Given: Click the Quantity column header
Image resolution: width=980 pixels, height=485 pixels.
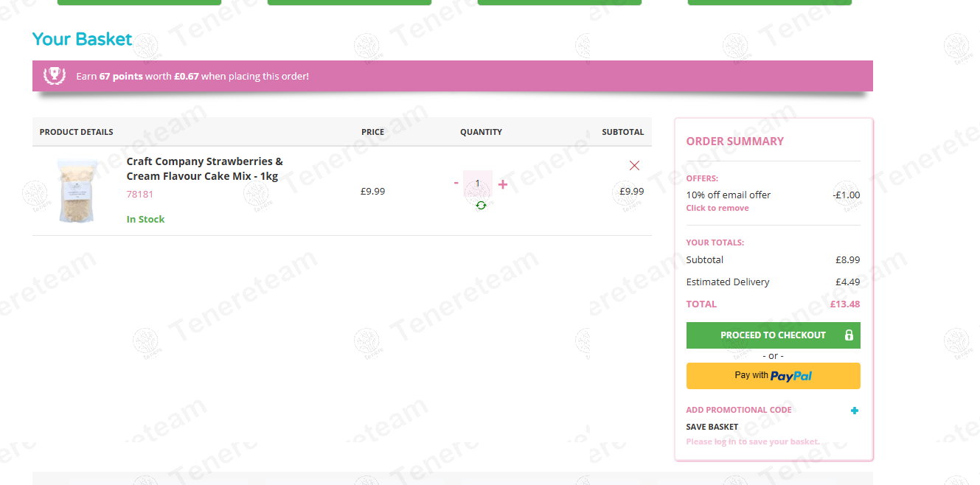Looking at the screenshot, I should point(482,132).
